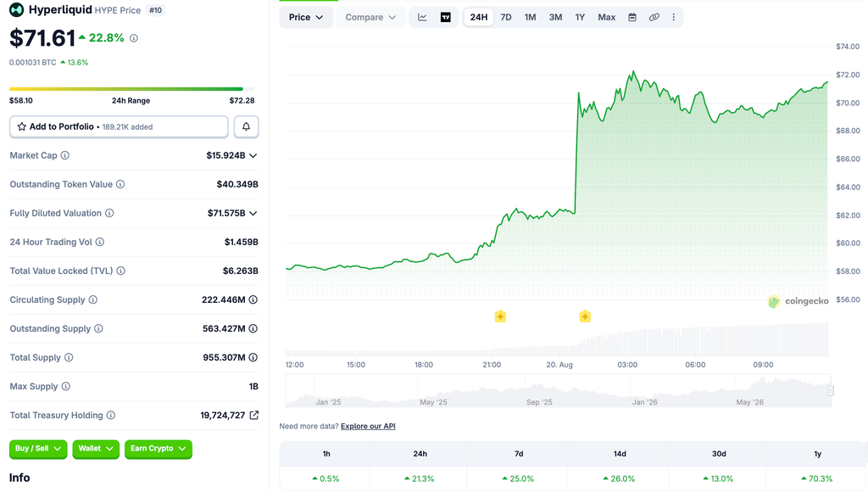Viewport: 868px width, 492px height.
Task: Click the $71.61 current price
Action: [42, 38]
